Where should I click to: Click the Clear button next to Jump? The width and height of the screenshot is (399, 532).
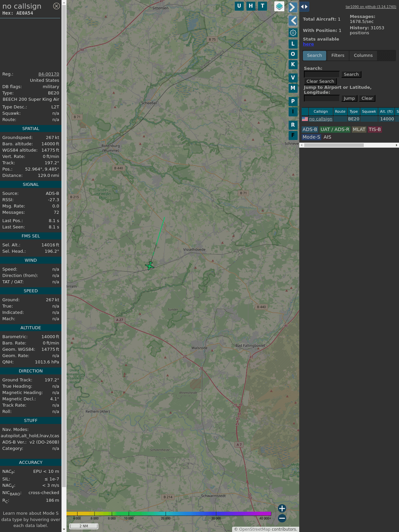click(367, 98)
